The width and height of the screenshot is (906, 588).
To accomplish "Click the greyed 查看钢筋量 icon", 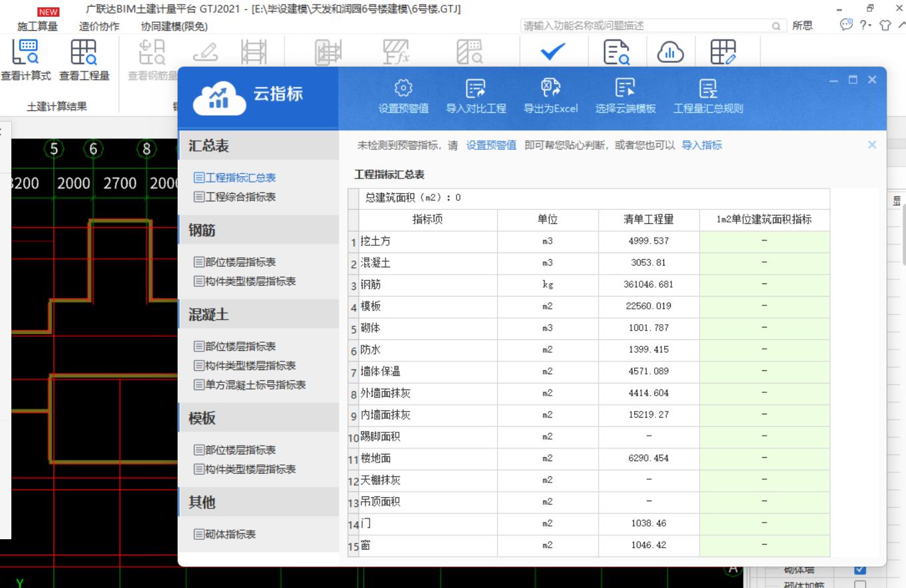I will 152,52.
